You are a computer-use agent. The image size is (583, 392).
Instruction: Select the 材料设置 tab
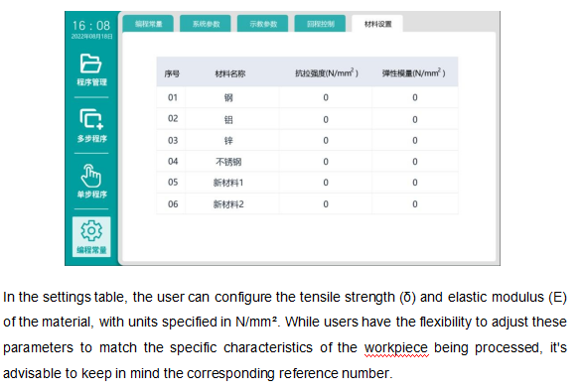coord(377,24)
